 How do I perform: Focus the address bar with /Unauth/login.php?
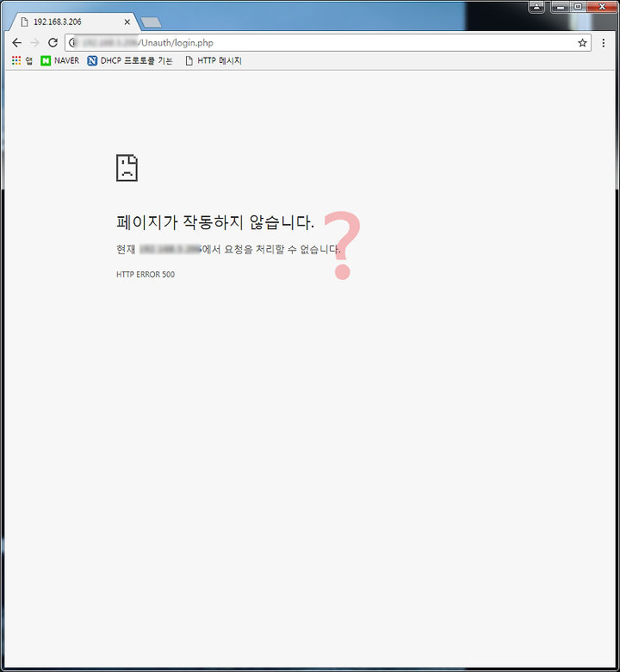[328, 43]
